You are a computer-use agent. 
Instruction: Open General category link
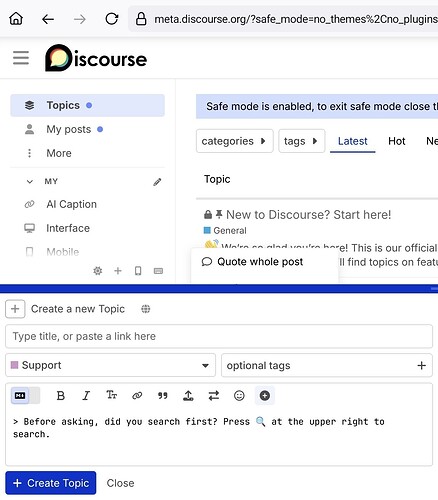click(x=225, y=230)
